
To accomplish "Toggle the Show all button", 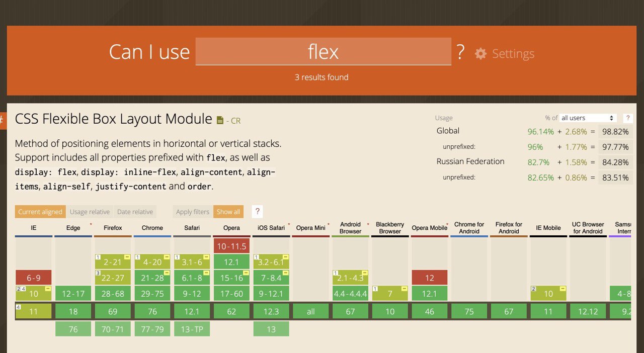I will (x=228, y=212).
